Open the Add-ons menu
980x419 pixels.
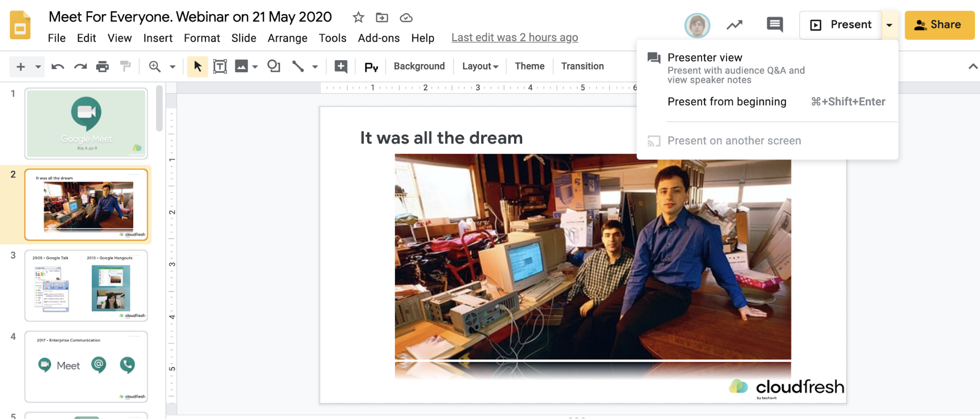tap(378, 38)
